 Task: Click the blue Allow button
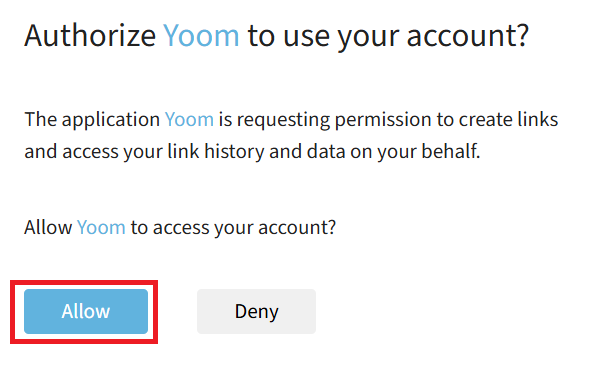(x=86, y=311)
